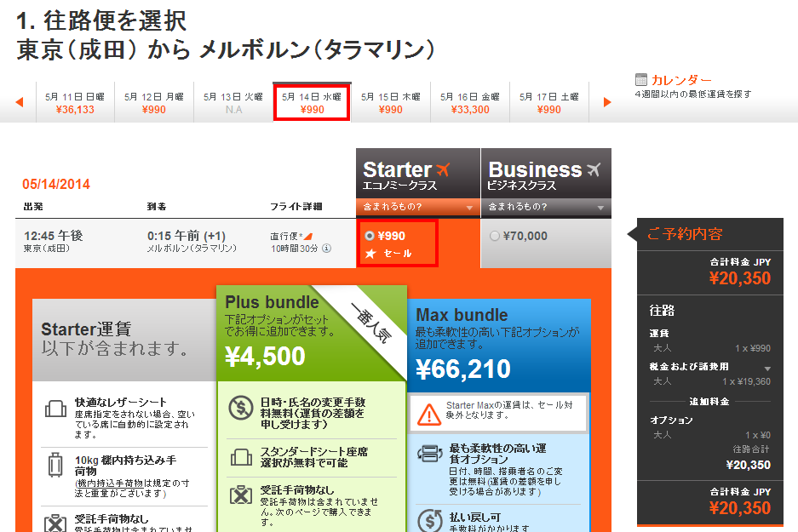Select the 5月 12日 月曜 date tab
Image resolution: width=798 pixels, height=532 pixels.
[153, 102]
